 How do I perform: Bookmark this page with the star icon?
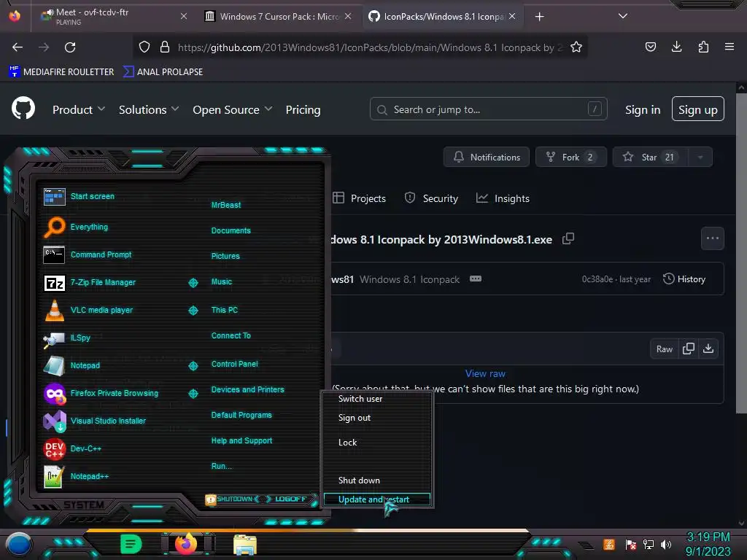(x=576, y=47)
